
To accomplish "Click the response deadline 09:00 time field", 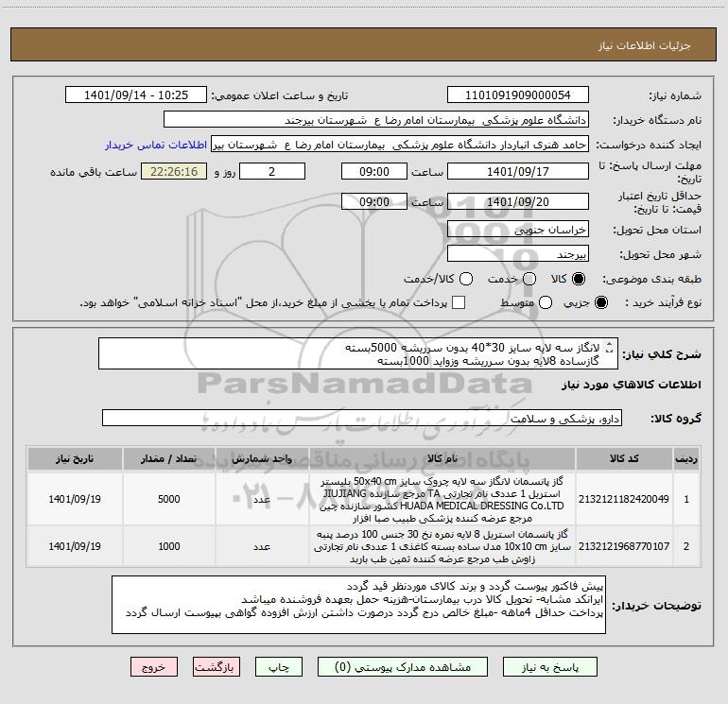I will (374, 171).
